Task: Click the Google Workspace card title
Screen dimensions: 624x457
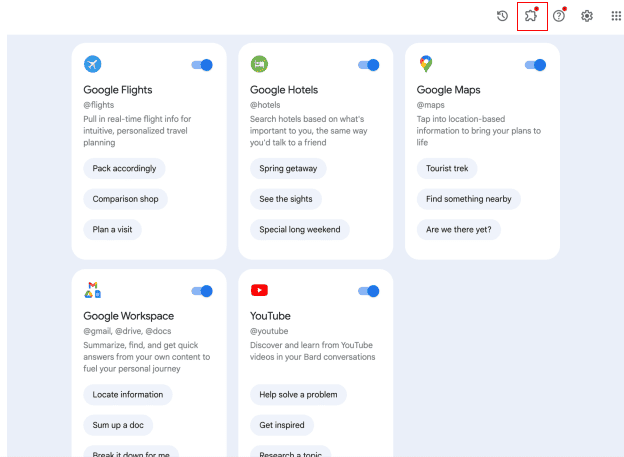Action: (x=129, y=316)
